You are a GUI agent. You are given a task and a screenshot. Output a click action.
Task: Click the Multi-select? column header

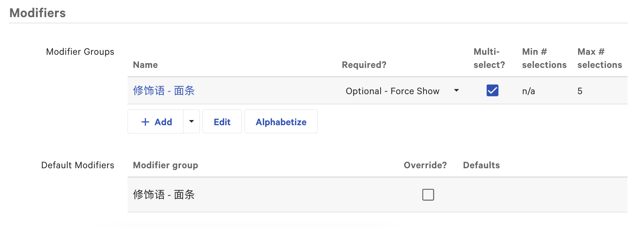[x=489, y=58]
